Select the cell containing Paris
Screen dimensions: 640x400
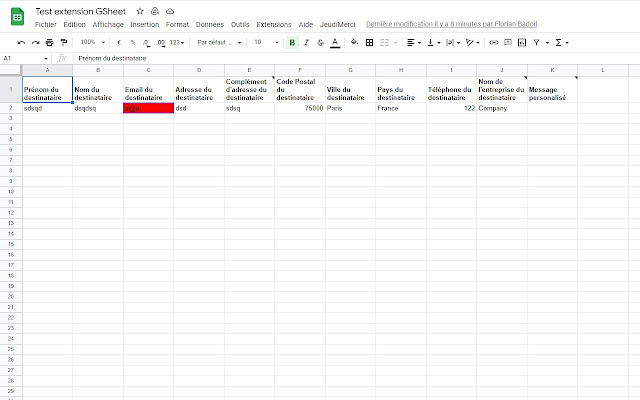coord(350,108)
